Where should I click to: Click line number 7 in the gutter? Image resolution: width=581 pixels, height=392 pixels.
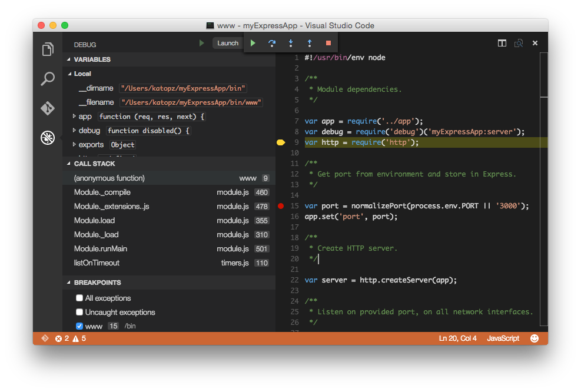297,121
